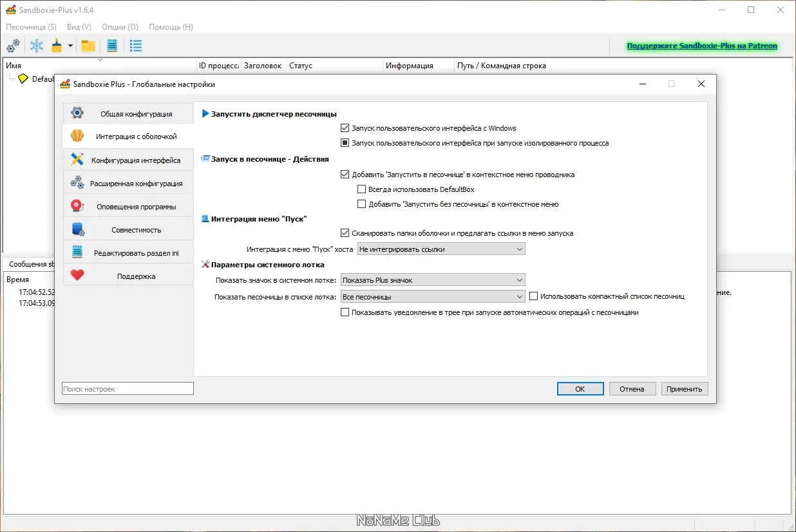The width and height of the screenshot is (796, 532).
Task: Enable Использовать компактный список песочниц
Action: click(x=534, y=296)
